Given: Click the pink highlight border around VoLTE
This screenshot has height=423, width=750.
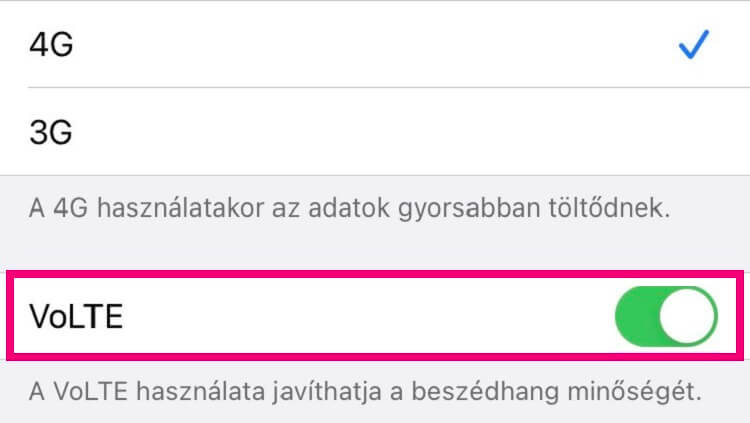Looking at the screenshot, I should tap(375, 272).
